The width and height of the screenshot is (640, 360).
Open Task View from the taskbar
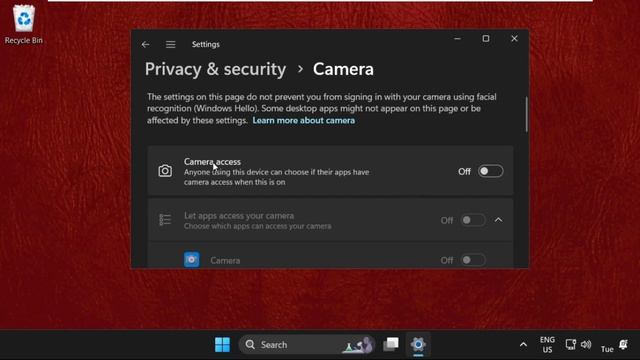tap(391, 344)
